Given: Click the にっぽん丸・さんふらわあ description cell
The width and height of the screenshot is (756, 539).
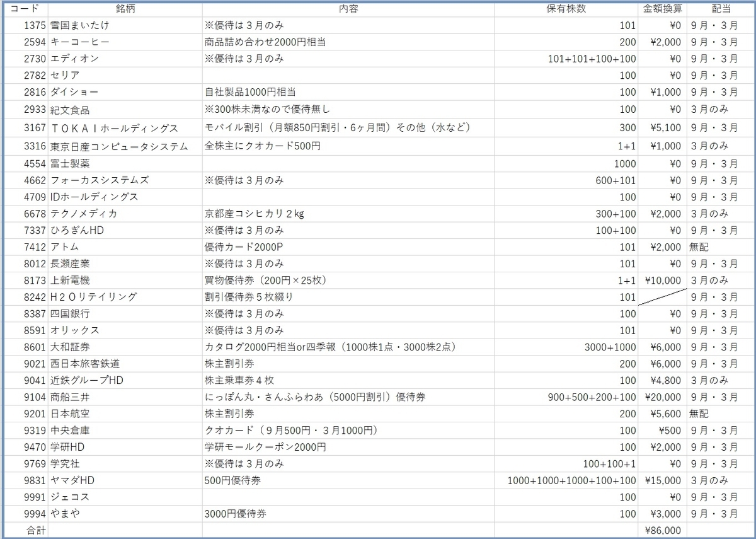Looking at the screenshot, I should (348, 397).
